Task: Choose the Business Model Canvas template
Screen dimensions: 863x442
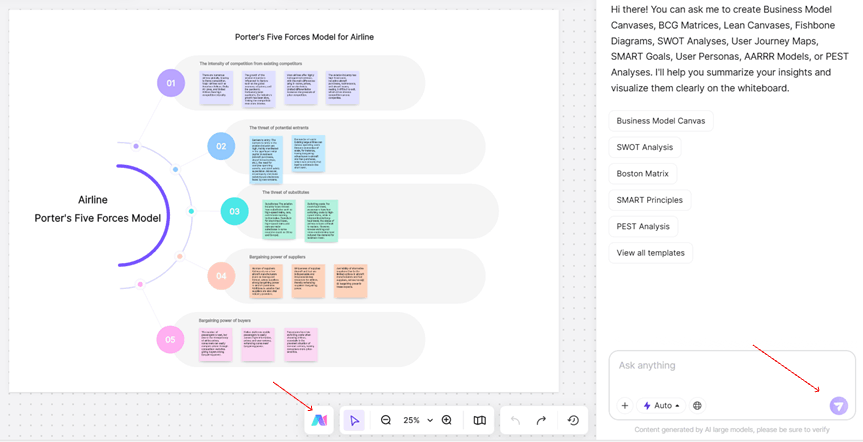Action: point(660,121)
